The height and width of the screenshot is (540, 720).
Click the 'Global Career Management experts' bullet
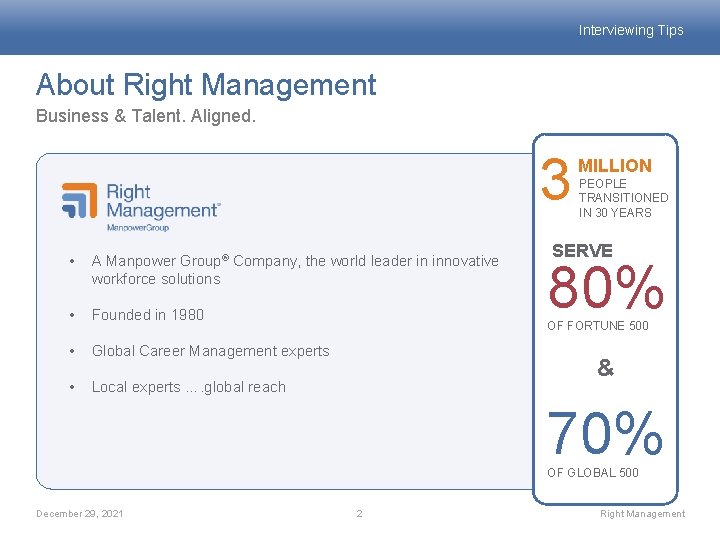click(211, 351)
